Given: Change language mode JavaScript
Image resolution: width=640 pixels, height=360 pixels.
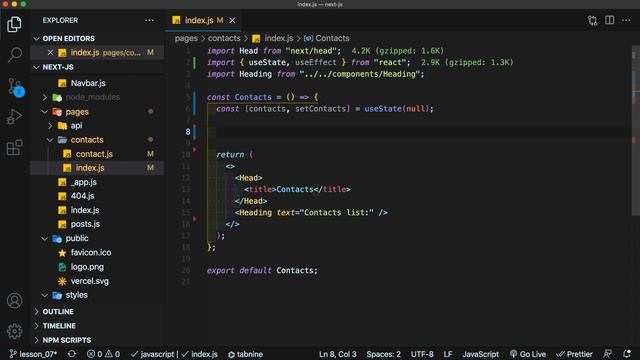Looking at the screenshot, I should click(x=480, y=354).
